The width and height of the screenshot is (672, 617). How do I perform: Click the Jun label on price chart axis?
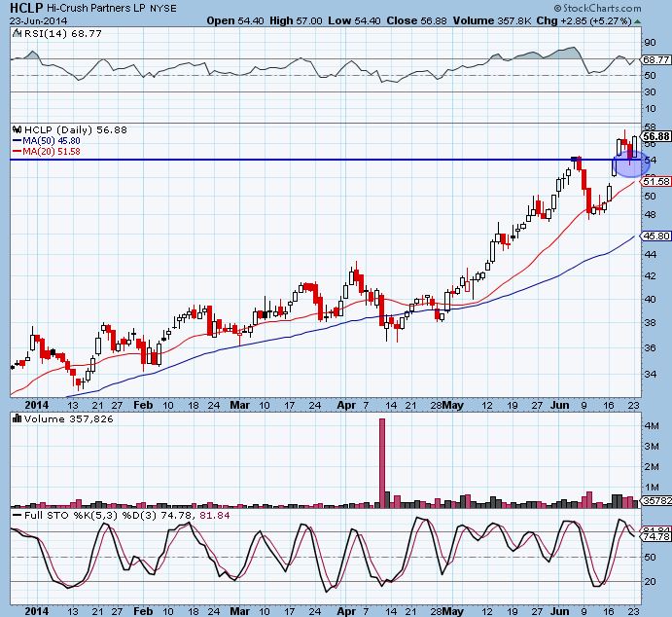[560, 405]
